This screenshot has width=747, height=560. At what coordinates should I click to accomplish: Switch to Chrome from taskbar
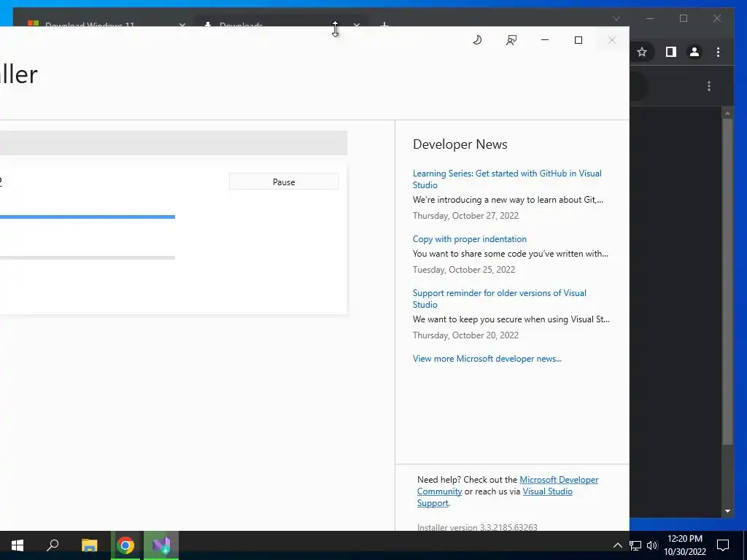click(125, 545)
